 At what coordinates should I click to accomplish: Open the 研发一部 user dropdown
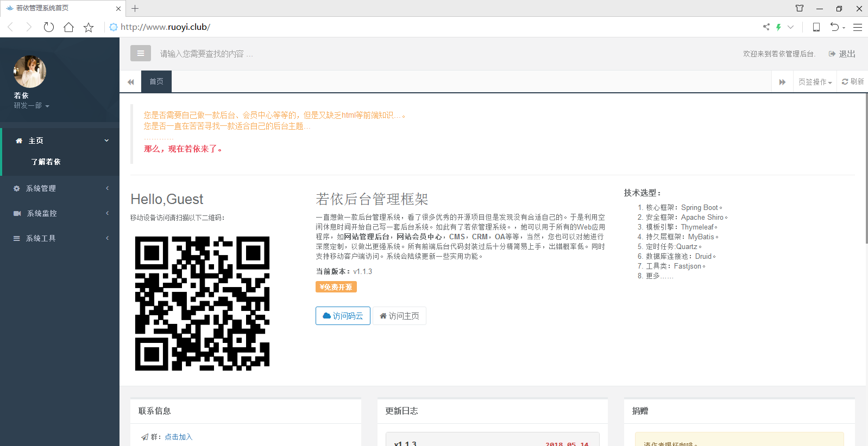pos(32,106)
